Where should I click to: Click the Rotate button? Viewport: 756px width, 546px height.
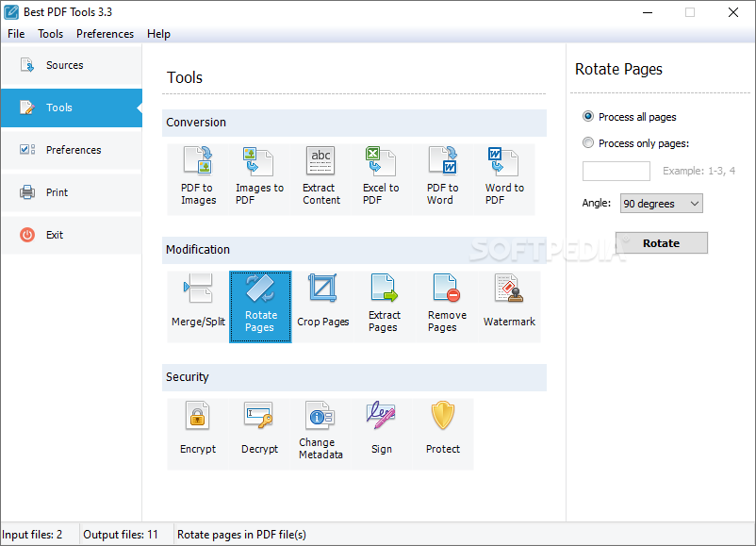click(662, 243)
